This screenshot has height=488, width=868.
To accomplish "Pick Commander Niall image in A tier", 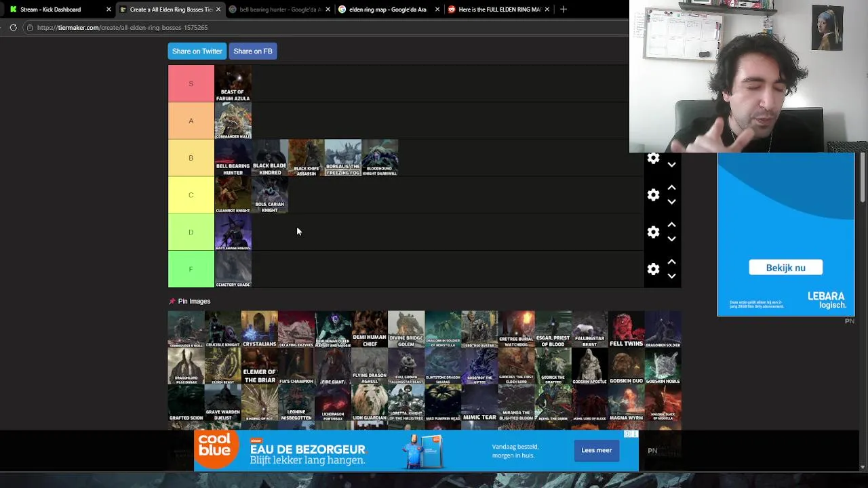I will coord(233,121).
